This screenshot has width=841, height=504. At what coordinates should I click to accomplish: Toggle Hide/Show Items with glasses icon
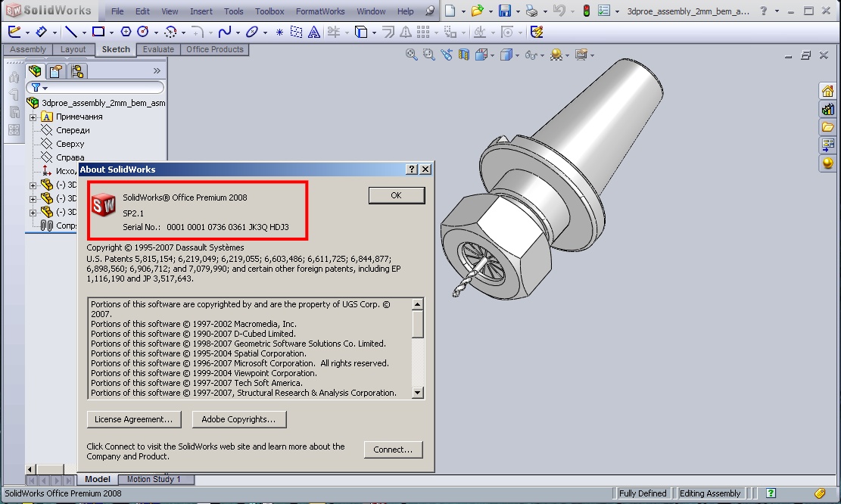coord(531,55)
